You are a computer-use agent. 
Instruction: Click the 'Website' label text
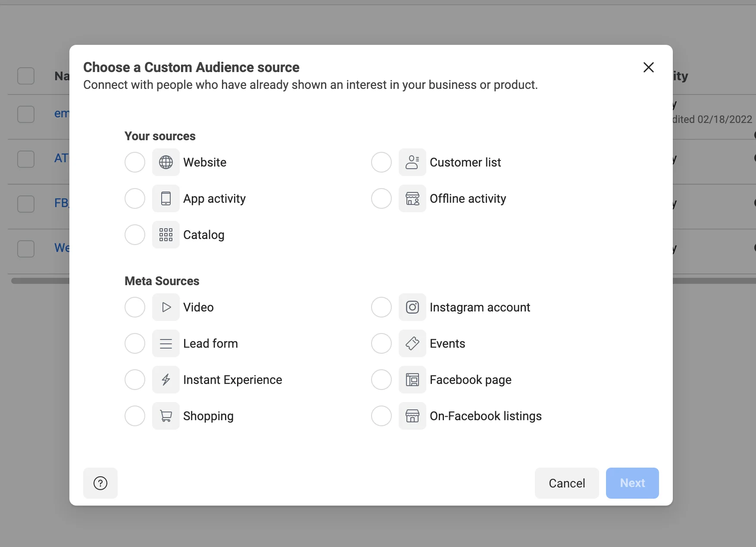[x=205, y=162]
